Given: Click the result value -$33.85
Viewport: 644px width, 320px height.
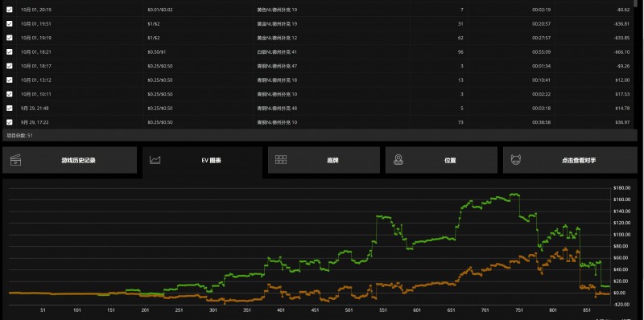Looking at the screenshot, I should tap(621, 38).
